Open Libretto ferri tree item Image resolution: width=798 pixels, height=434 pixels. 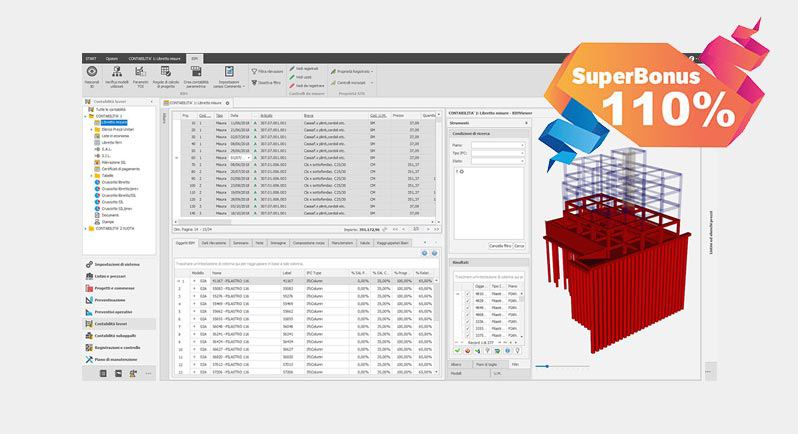(111, 142)
